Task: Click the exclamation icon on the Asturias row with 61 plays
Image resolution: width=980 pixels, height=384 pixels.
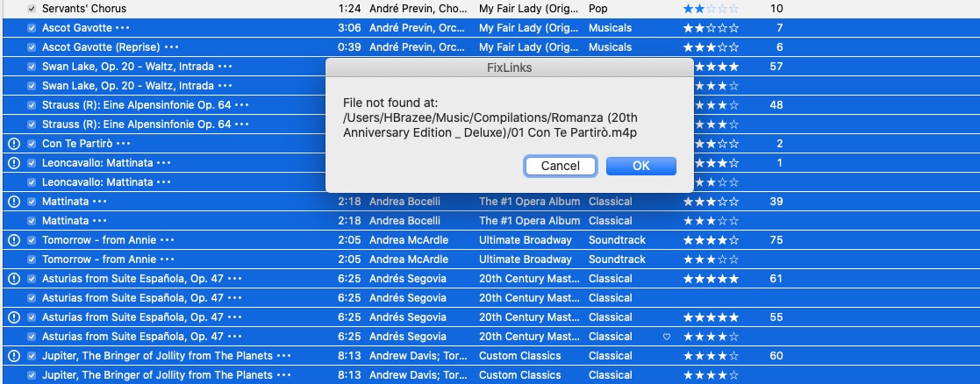Action: 13,279
